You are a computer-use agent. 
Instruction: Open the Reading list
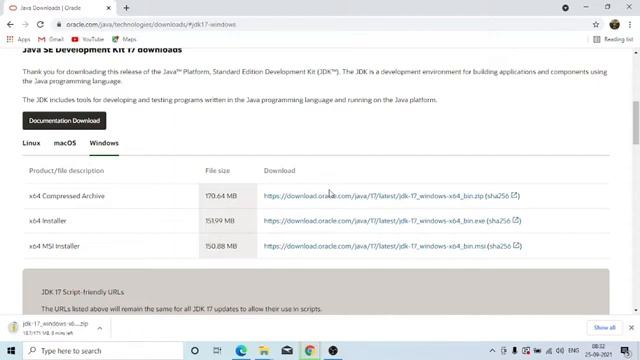(x=613, y=39)
